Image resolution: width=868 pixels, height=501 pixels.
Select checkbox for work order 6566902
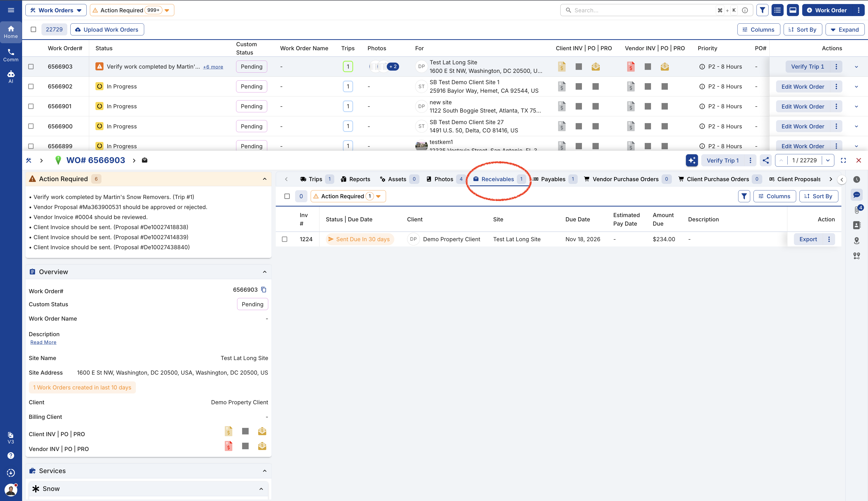pos(31,86)
